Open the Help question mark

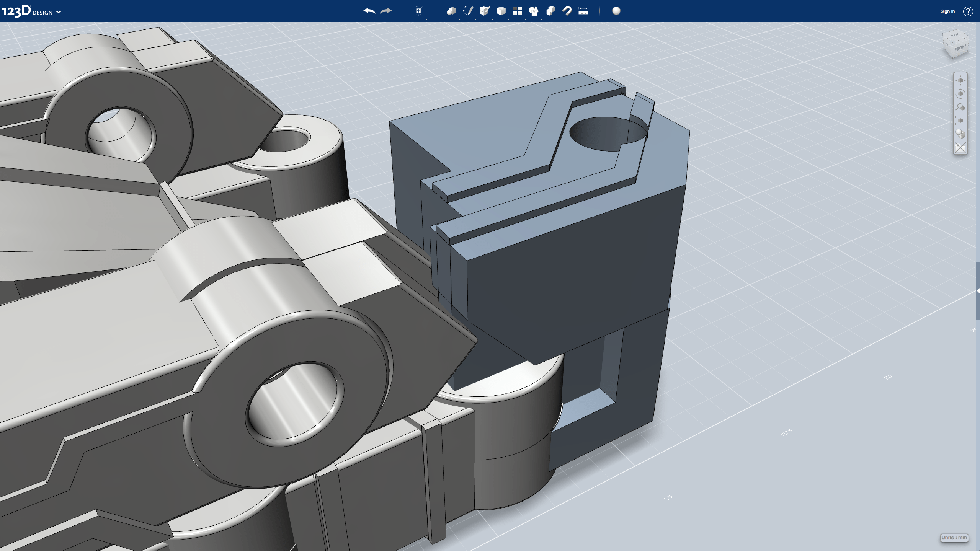click(x=968, y=11)
